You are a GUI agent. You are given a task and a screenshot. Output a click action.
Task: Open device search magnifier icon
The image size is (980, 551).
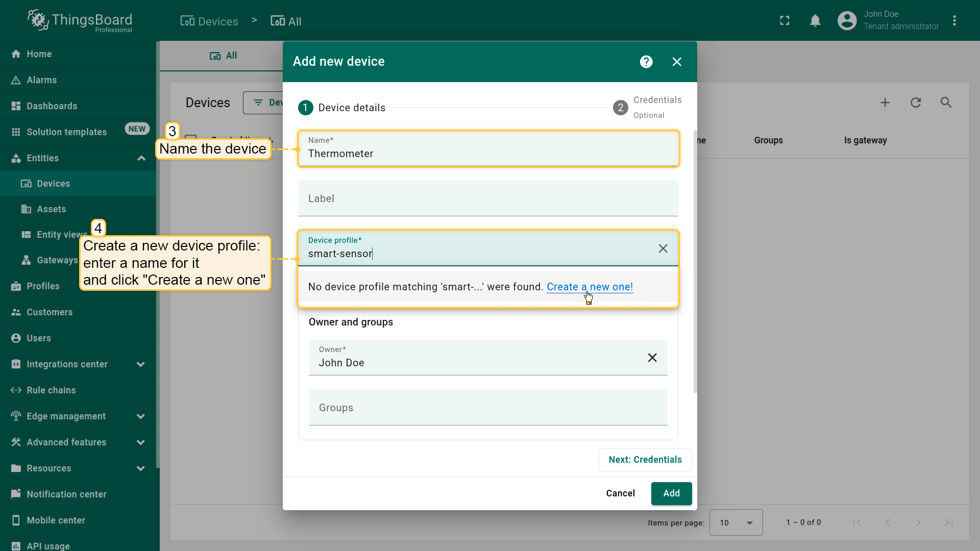click(946, 103)
